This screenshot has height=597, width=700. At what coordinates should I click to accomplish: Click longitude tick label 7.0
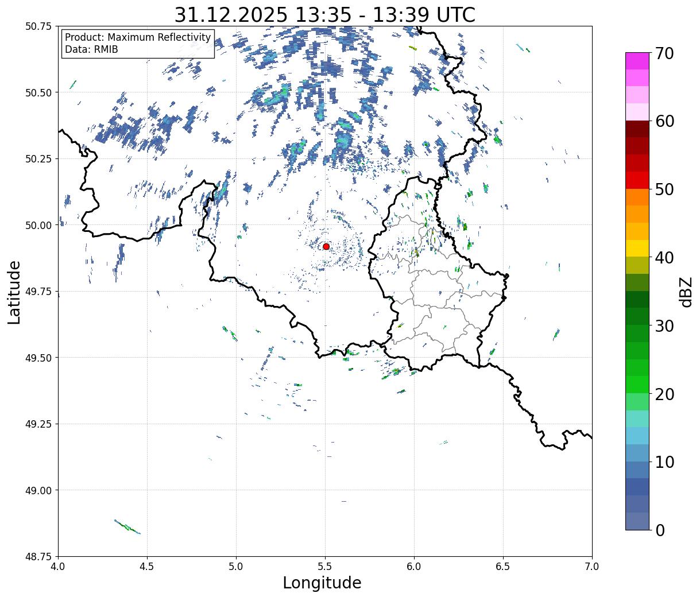click(x=592, y=567)
